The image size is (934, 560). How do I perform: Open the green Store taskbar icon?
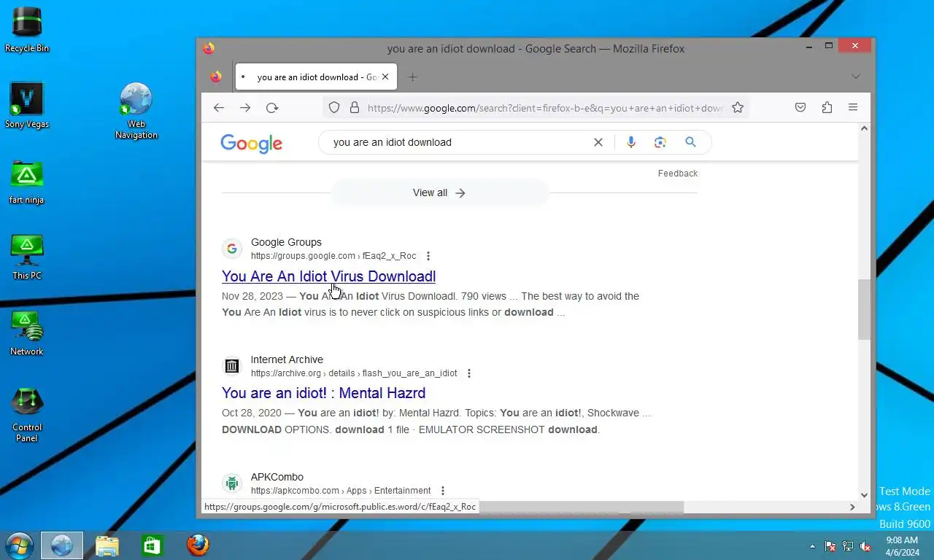pos(152,545)
